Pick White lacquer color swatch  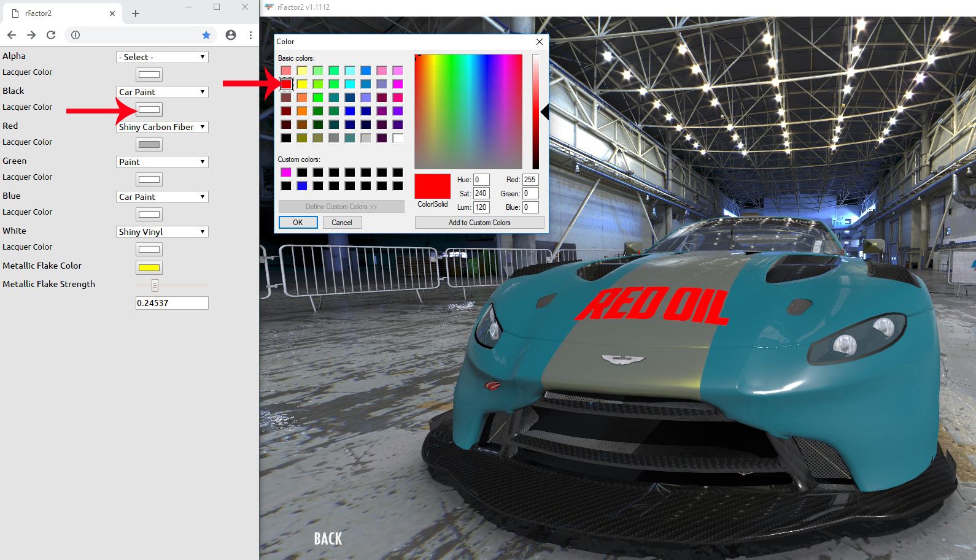[149, 250]
